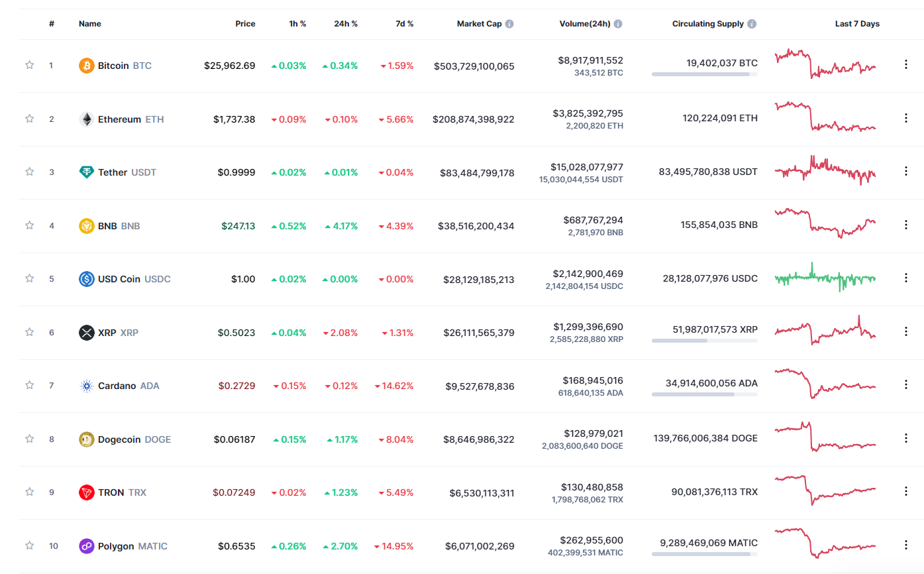Screen dimensions: 924x574
Task: Click the Circulating Supply info icon
Action: pos(752,24)
